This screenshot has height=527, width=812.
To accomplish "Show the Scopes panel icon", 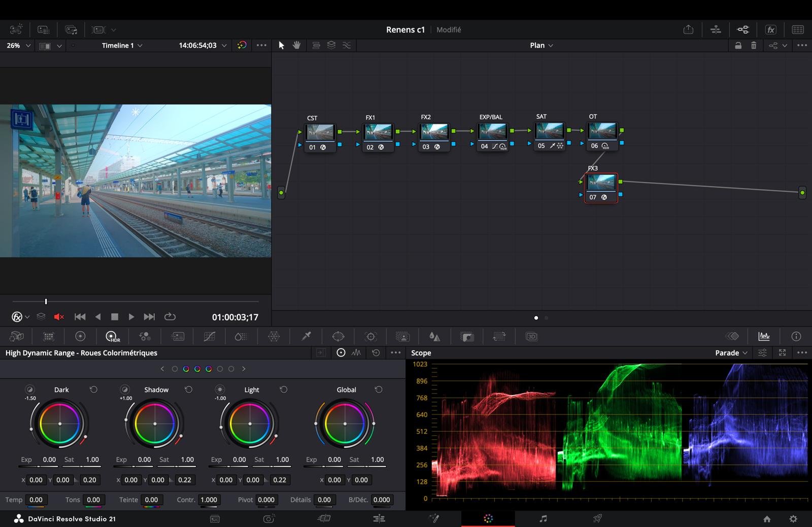I will [764, 336].
